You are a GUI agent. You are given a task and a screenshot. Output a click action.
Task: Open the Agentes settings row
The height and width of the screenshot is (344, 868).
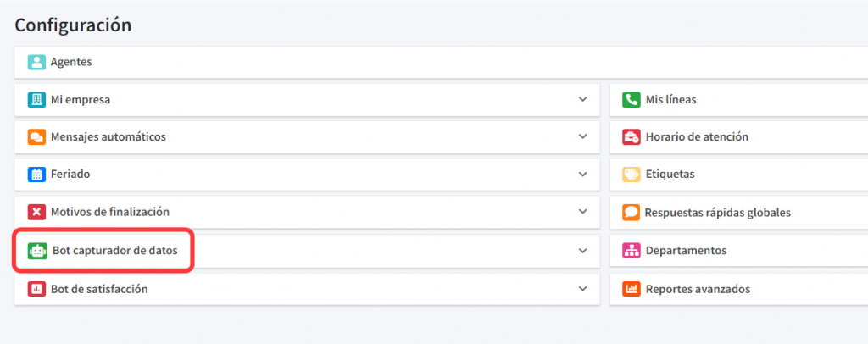71,62
